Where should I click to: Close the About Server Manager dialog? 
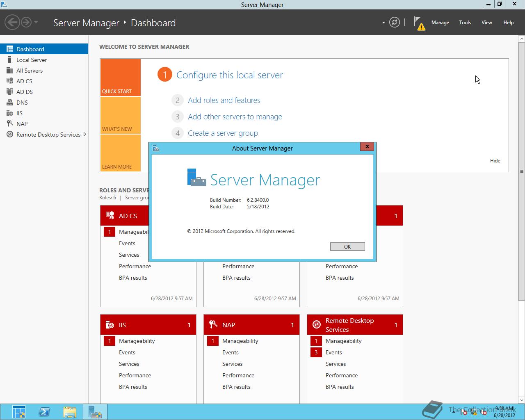pos(367,146)
